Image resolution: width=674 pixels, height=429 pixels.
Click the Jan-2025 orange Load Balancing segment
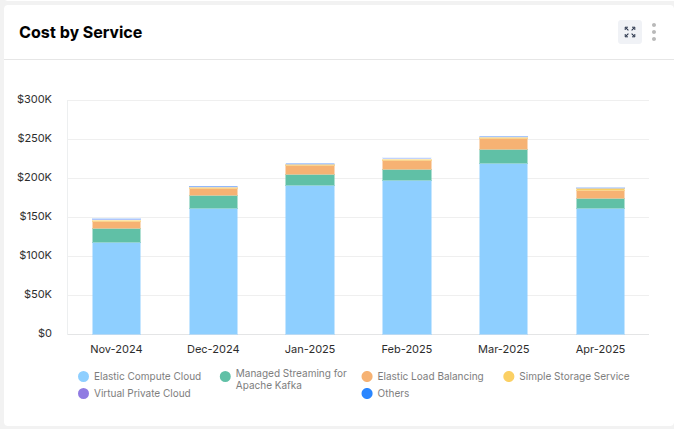click(x=310, y=170)
